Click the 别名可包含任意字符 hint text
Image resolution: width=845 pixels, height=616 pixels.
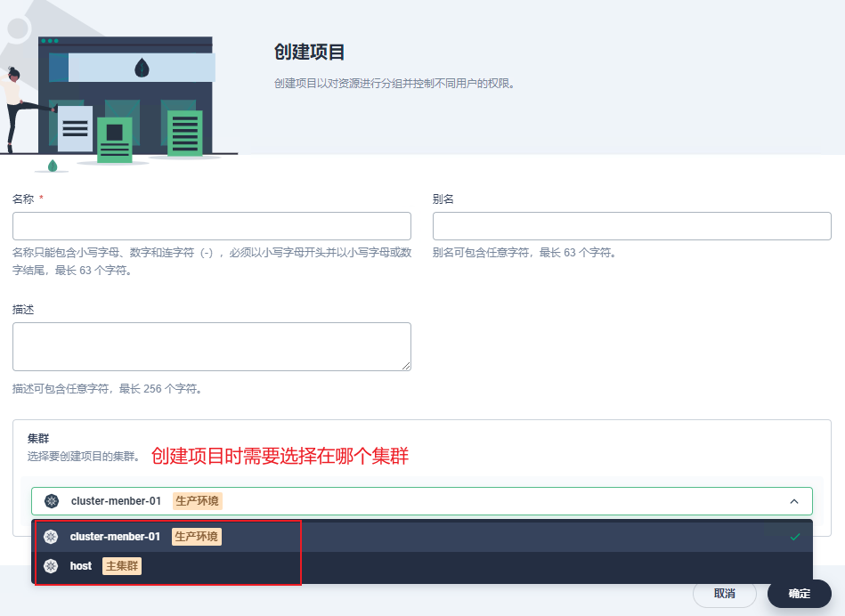pos(524,253)
